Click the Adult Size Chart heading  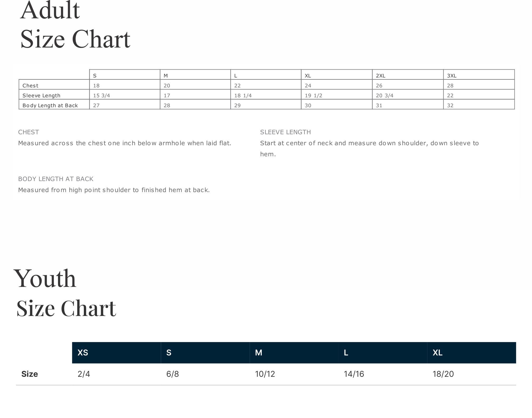click(x=75, y=25)
